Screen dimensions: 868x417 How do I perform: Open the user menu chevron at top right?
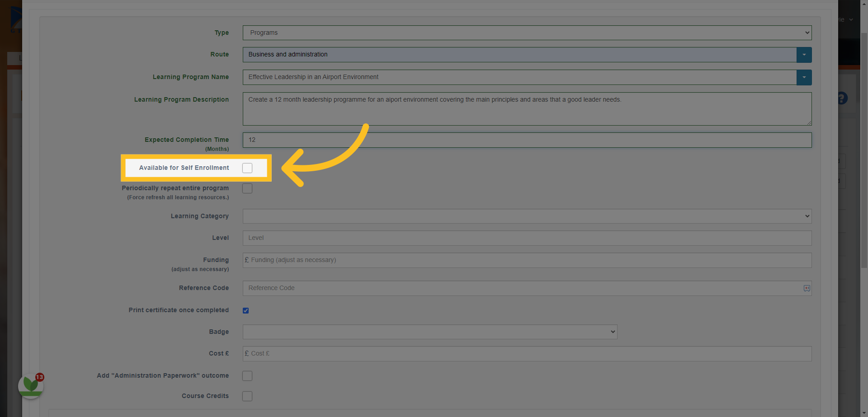[x=851, y=19]
